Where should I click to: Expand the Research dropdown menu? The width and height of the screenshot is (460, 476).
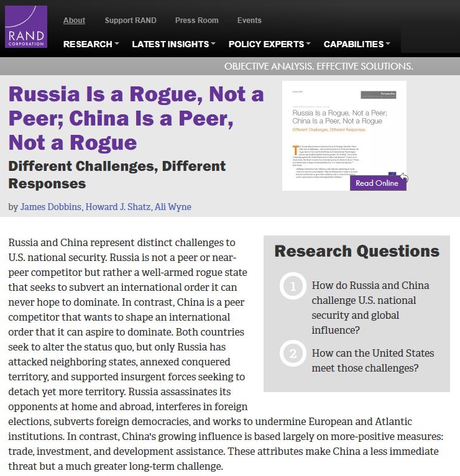(x=91, y=44)
